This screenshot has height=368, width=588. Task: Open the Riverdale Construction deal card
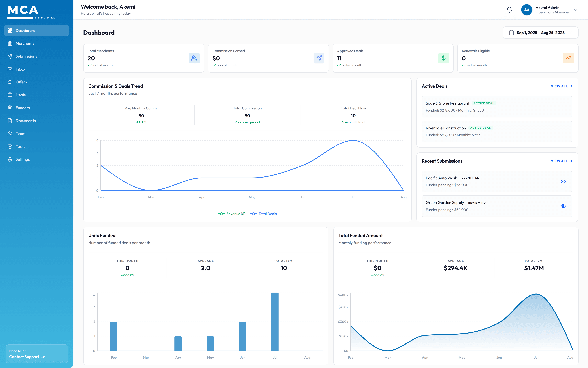tap(497, 131)
